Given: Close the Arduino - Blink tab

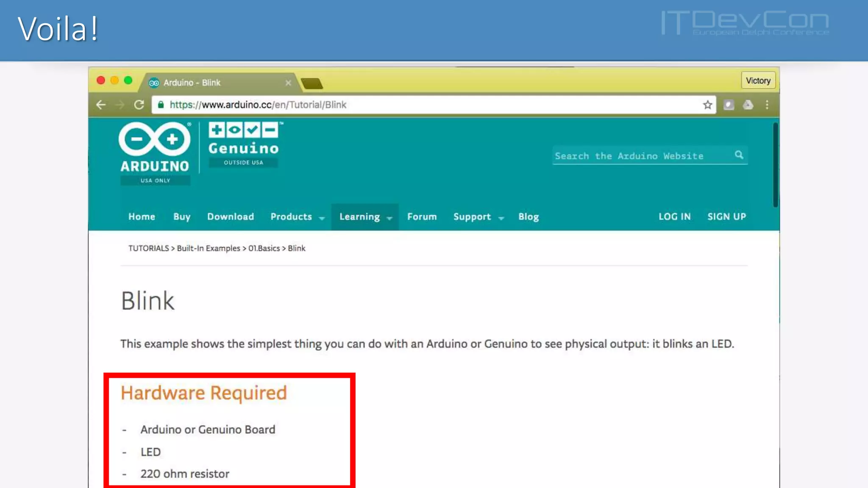Looking at the screenshot, I should point(288,83).
